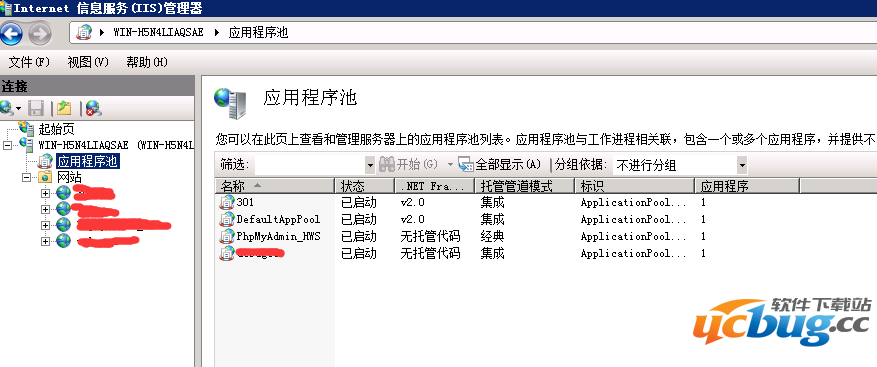877x367 pixels.
Task: Select the WIN-H5N4LIAQSAE server tree item
Action: tap(116, 145)
